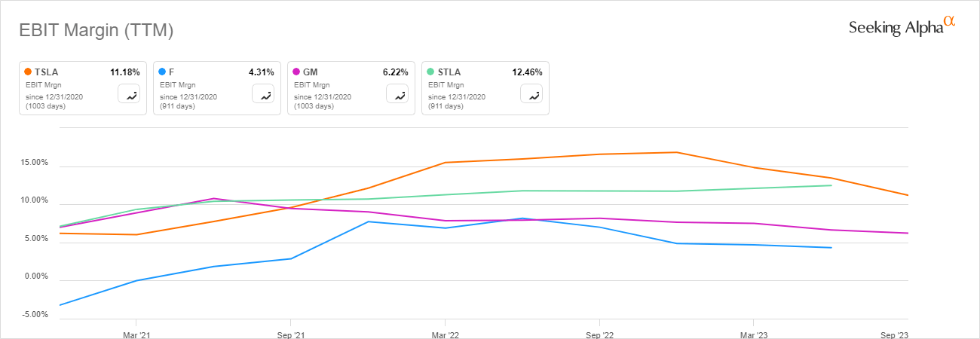Viewport: 980px width, 339px height.
Task: Select the Sep '23 axis label
Action: click(893, 333)
